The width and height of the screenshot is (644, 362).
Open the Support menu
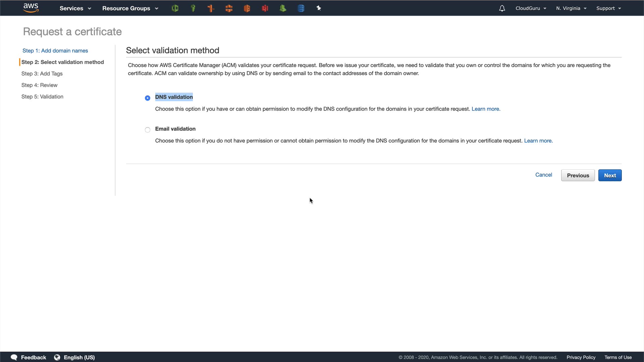click(x=608, y=8)
